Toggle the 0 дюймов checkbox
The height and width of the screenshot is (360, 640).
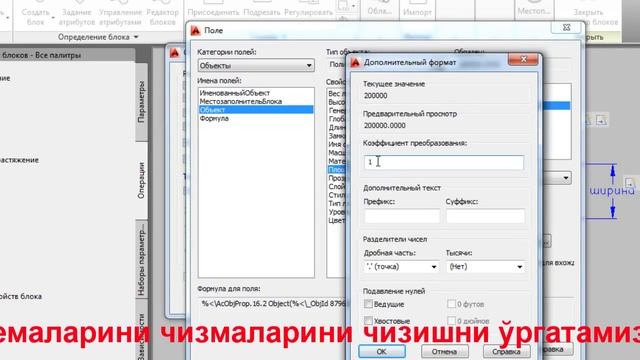coord(451,321)
